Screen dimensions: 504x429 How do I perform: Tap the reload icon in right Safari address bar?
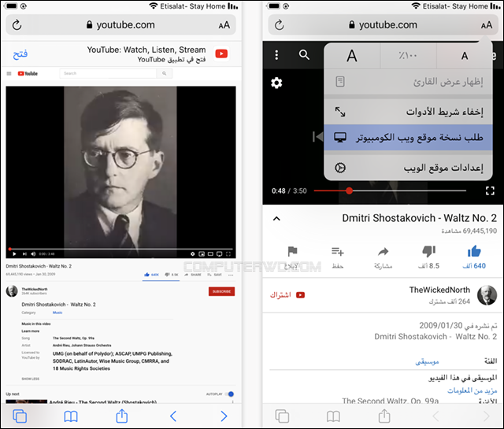(279, 24)
